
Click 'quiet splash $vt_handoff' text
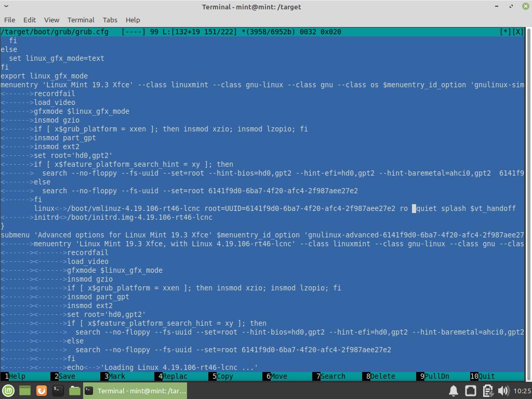(466, 208)
